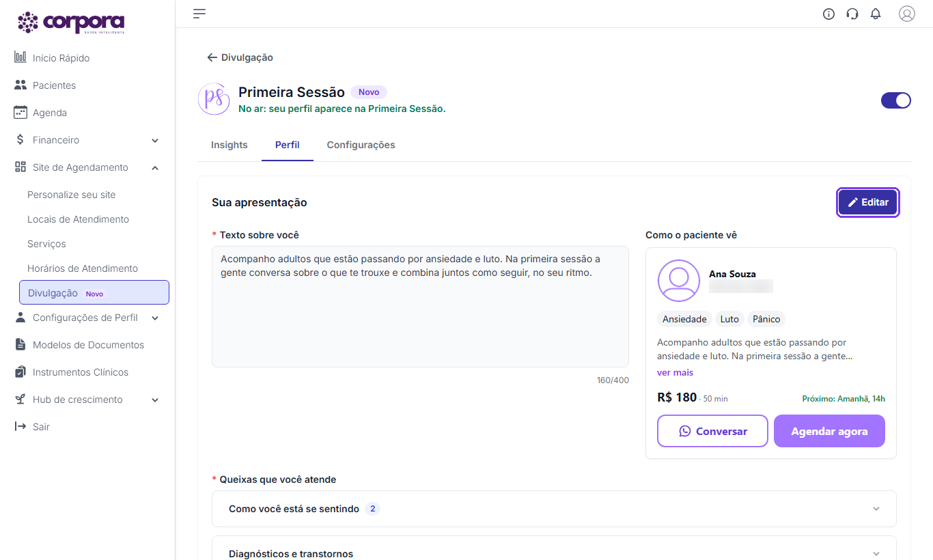The image size is (933, 560).
Task: Click the Início Rápido chart icon
Action: pos(20,57)
